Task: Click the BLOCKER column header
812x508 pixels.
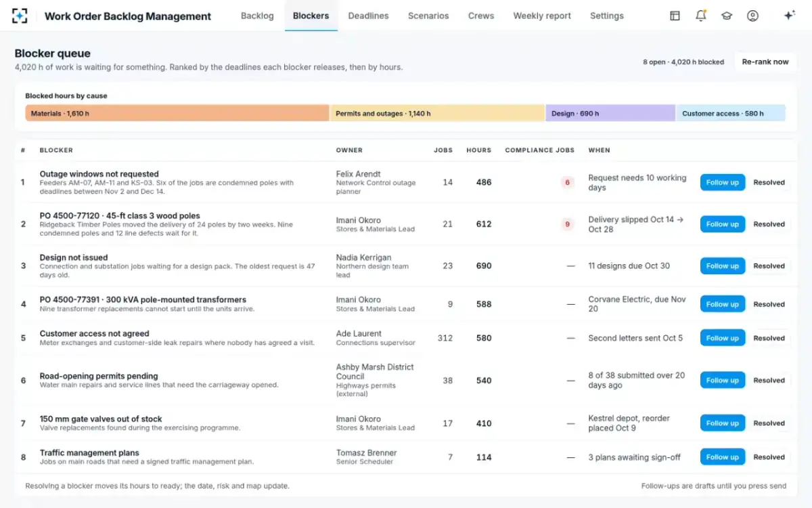Action: tap(56, 150)
